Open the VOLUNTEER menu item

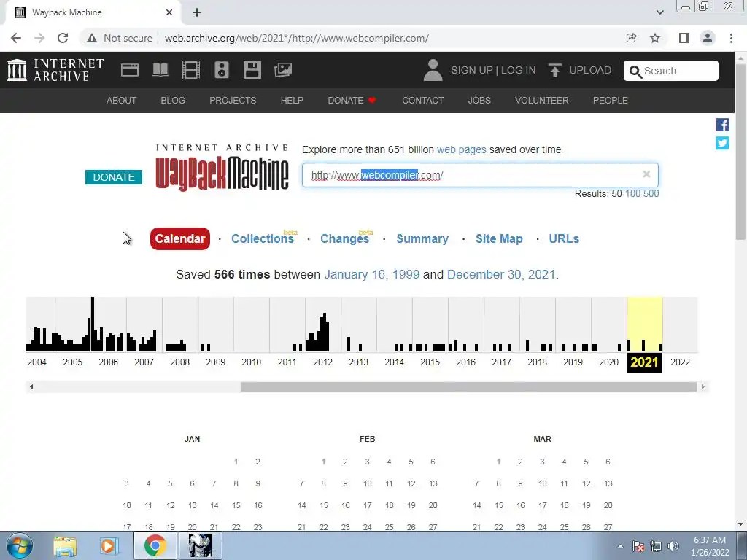coord(542,101)
